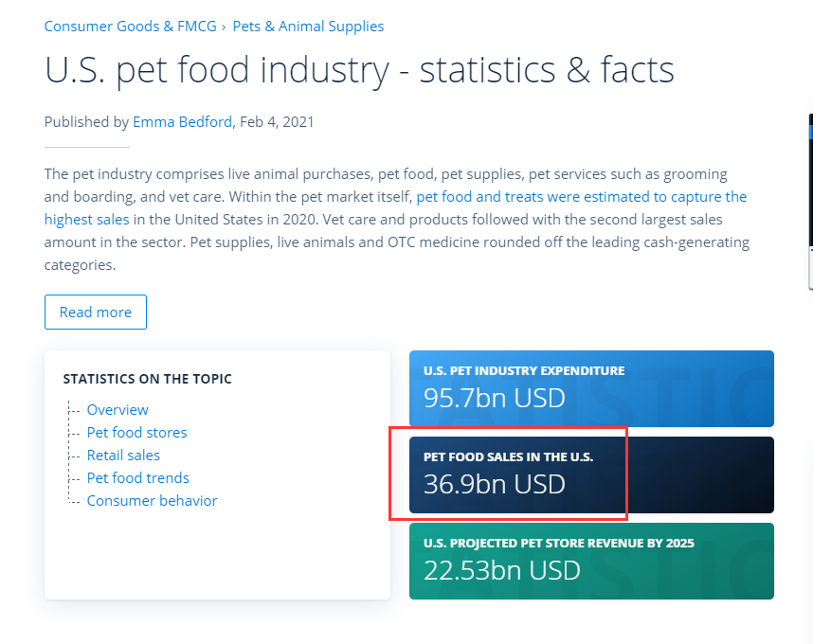Viewport: 813px width, 644px height.
Task: Navigate to Pet food trends
Action: [137, 478]
